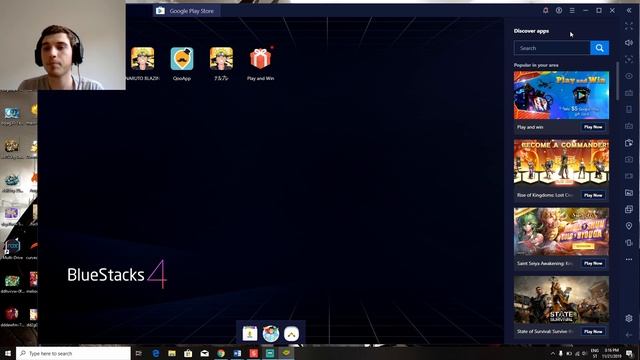Image resolution: width=640 pixels, height=360 pixels.
Task: Open the Windows Start menu
Action: pyautogui.click(x=8, y=353)
